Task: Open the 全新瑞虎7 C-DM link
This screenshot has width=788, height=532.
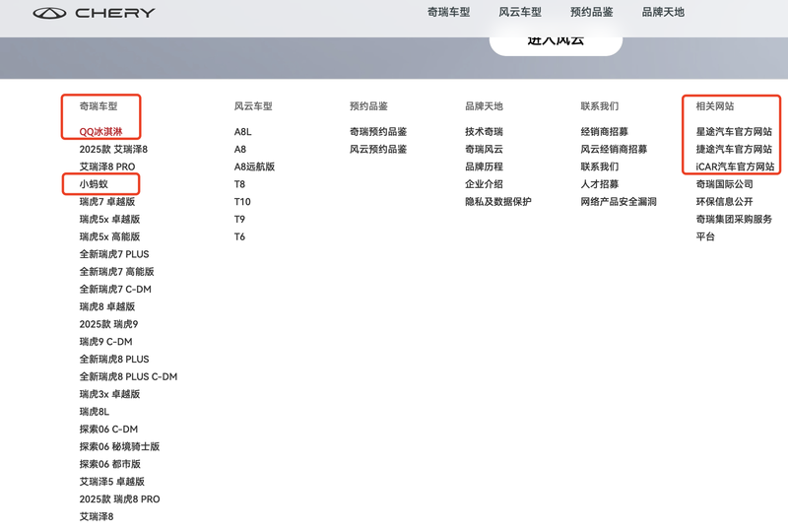Action: pyautogui.click(x=115, y=289)
